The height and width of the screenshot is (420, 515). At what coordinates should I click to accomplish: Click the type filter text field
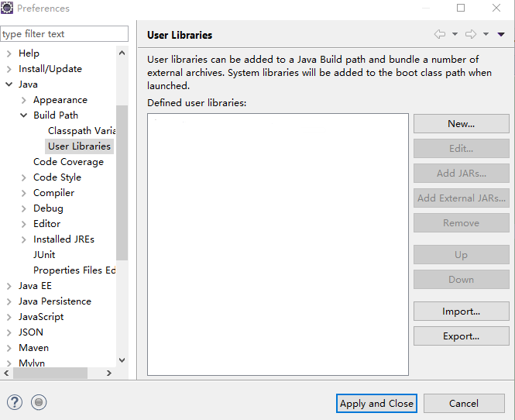point(64,34)
